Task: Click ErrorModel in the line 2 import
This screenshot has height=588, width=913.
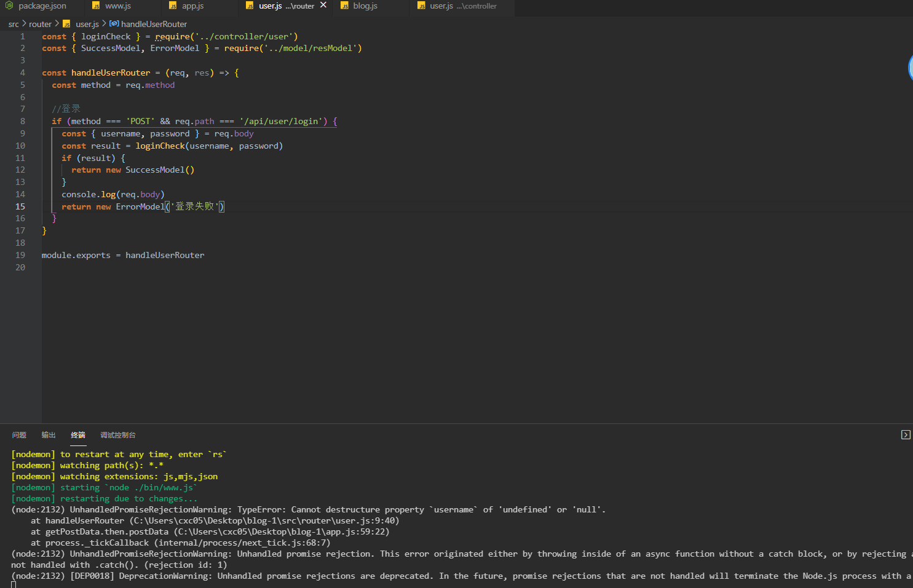Action: (175, 49)
